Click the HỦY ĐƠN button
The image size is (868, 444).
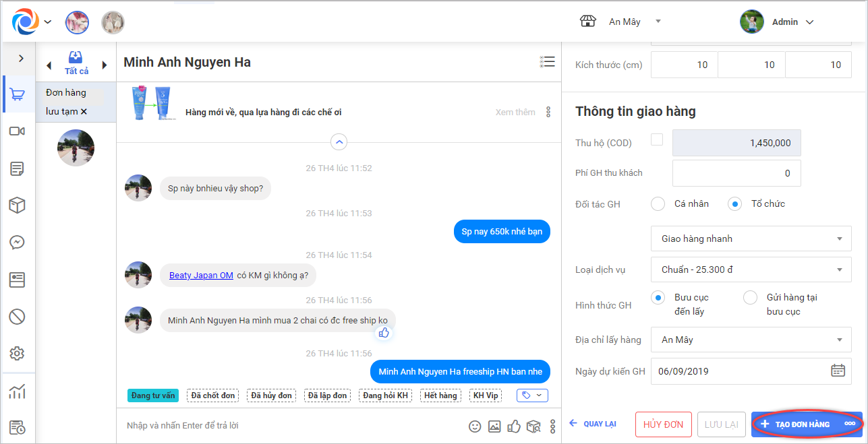click(663, 424)
